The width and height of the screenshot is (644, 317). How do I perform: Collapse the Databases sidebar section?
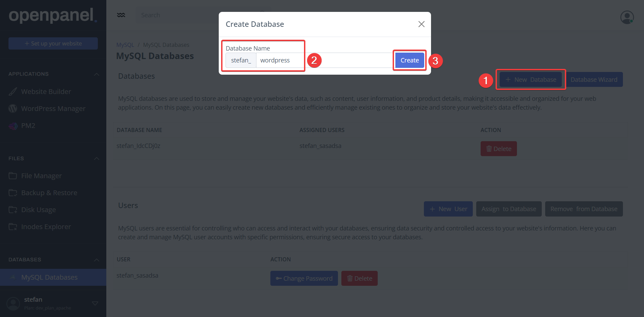click(96, 260)
